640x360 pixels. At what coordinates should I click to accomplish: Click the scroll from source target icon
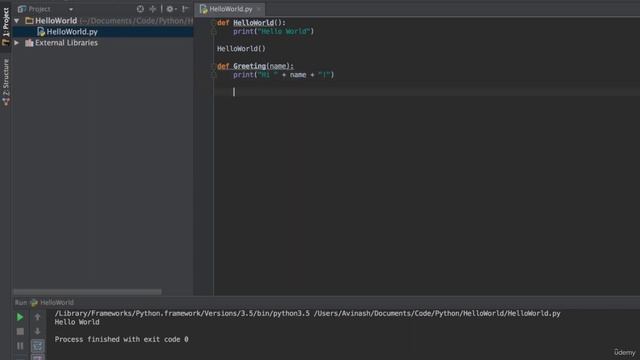tap(140, 9)
